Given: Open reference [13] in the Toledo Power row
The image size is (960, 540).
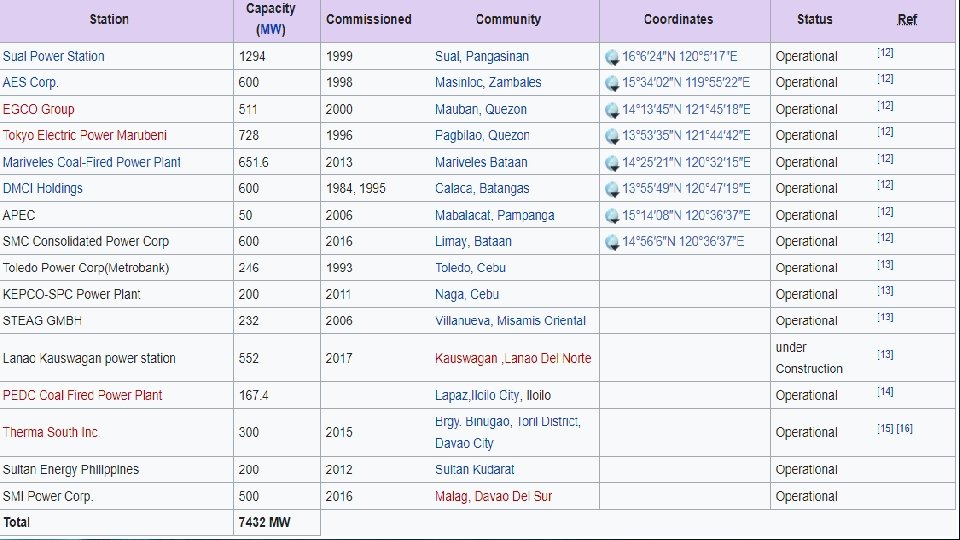Looking at the screenshot, I should click(885, 264).
